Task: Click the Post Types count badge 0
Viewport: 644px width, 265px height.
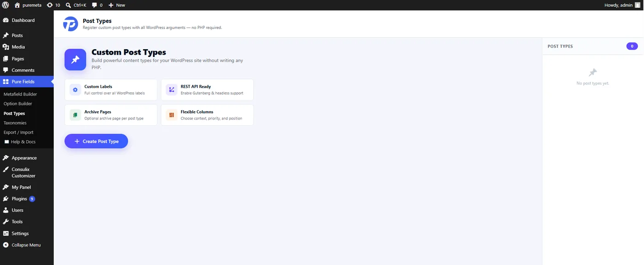Action: pos(632,46)
